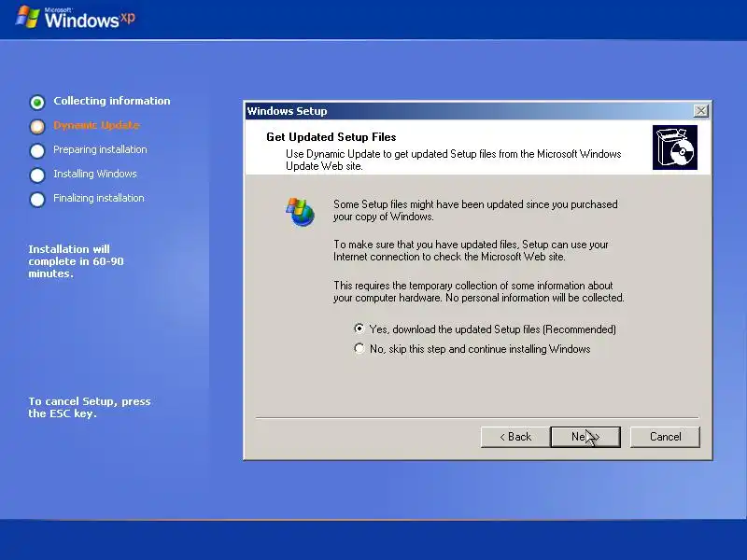The image size is (747, 560).
Task: Click the Installing Windows label
Action: [x=95, y=174]
